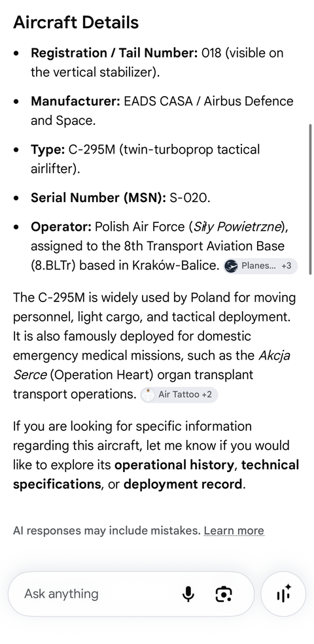314x644 pixels.
Task: Open the Air Tattoo citation chip
Action: pos(179,395)
